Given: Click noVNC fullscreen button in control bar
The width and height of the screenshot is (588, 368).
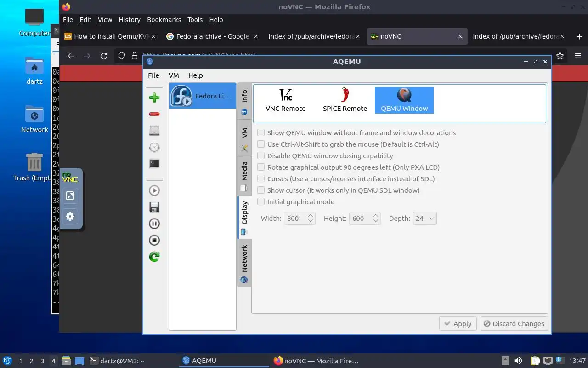Looking at the screenshot, I should [70, 196].
